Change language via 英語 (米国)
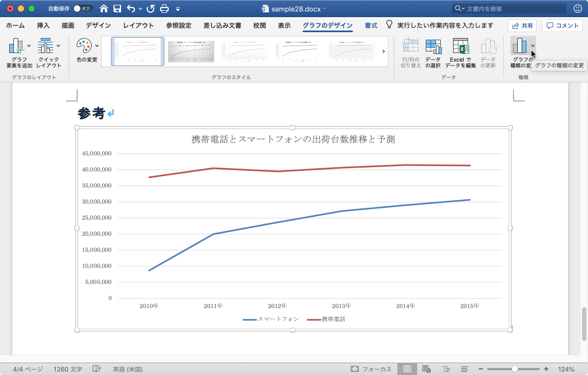The width and height of the screenshot is (588, 375). [x=127, y=370]
